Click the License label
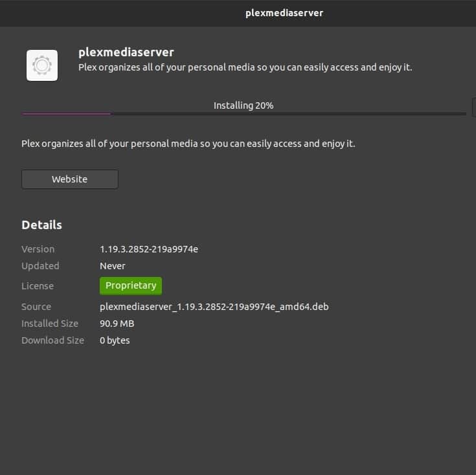Screen dimensions: 476x475 click(38, 286)
